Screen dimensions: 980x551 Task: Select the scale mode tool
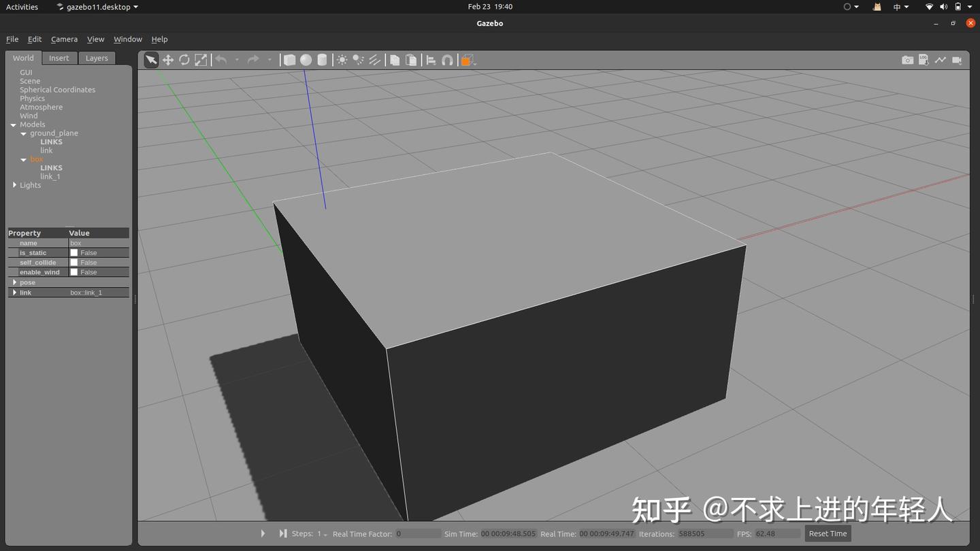[x=200, y=60]
